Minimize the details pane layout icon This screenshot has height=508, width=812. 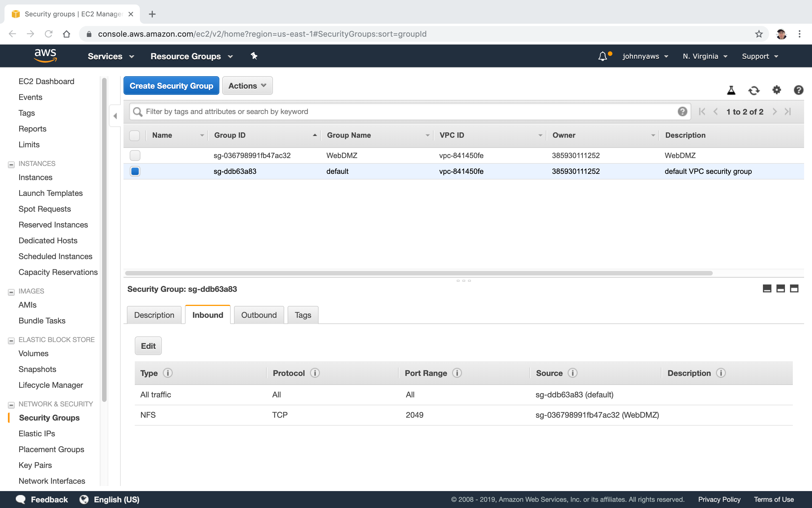click(767, 289)
